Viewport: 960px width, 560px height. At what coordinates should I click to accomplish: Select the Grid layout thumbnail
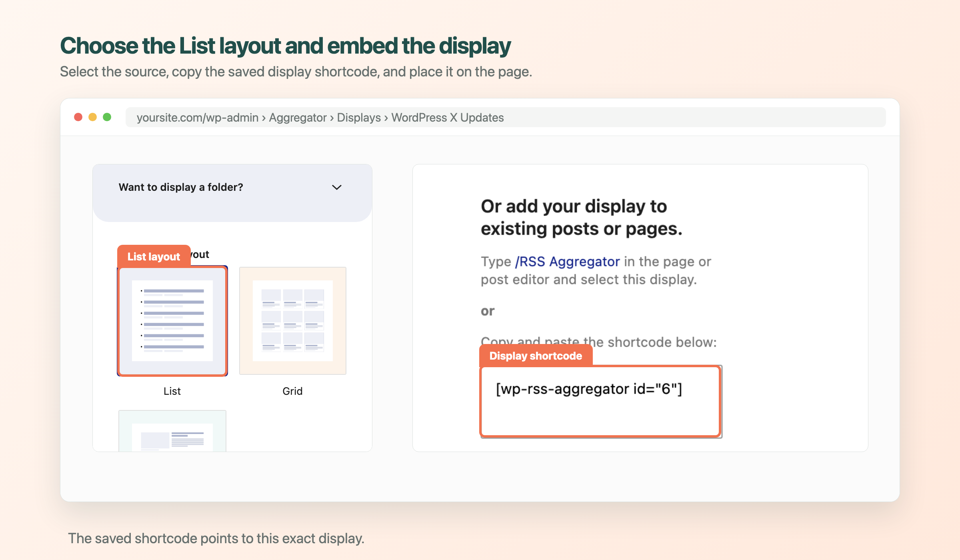(293, 321)
